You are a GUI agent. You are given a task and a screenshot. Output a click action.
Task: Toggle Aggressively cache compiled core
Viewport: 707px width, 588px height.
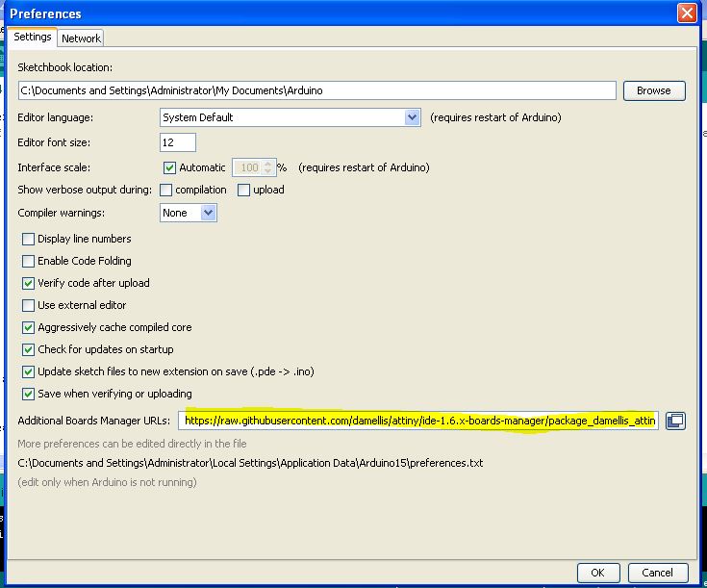(28, 327)
